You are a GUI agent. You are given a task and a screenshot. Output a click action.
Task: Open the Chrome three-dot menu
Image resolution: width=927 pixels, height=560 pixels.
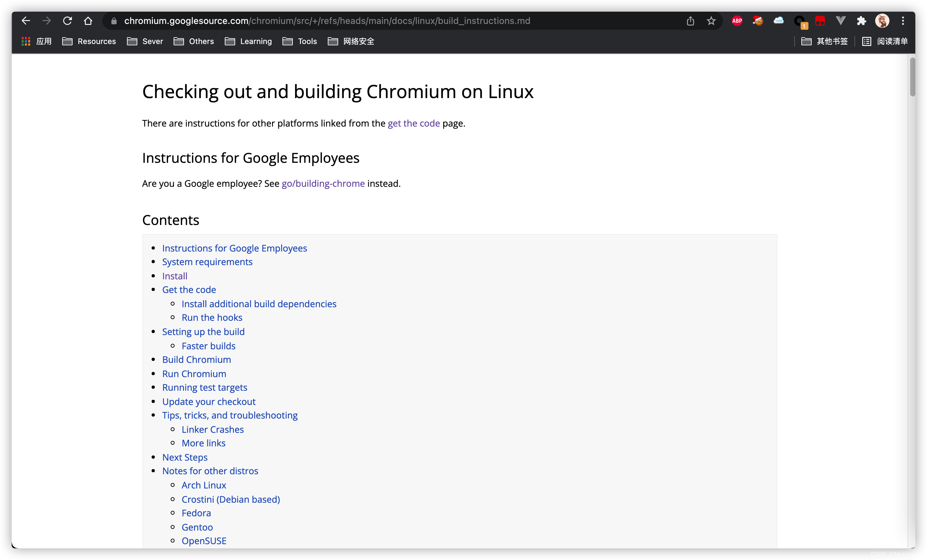coord(903,21)
